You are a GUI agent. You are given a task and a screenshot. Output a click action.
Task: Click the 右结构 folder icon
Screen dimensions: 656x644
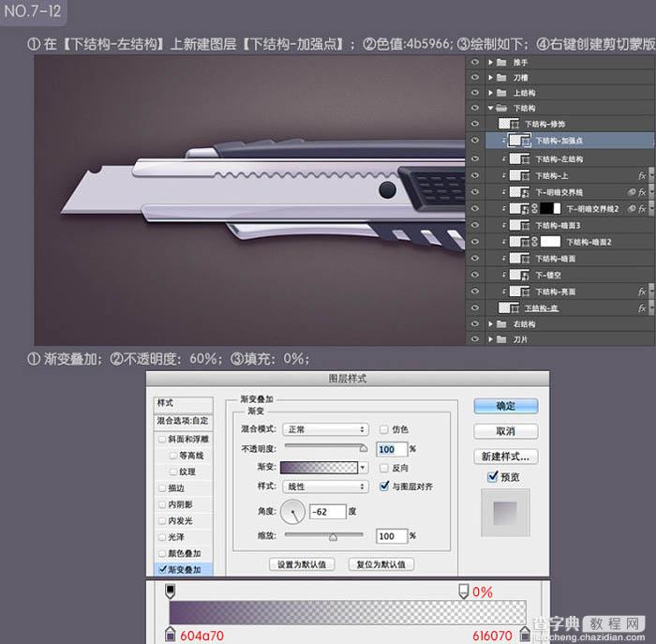501,324
